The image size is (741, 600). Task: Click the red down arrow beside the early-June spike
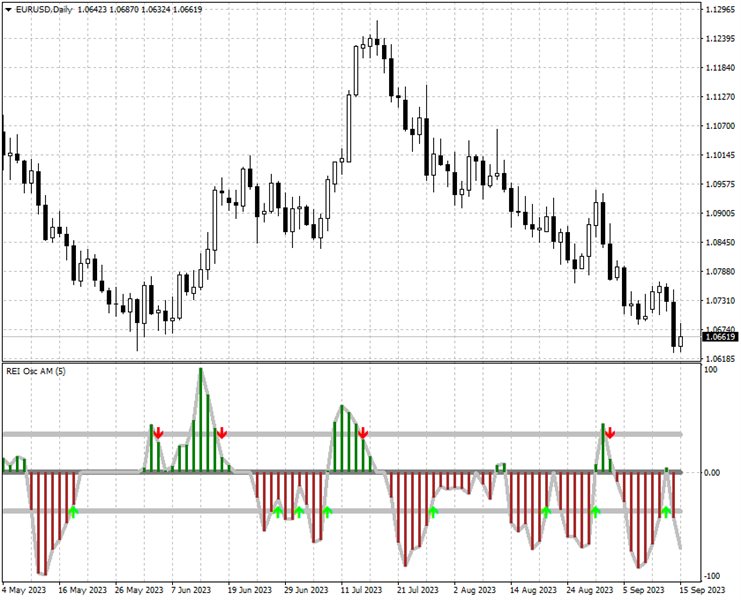click(x=158, y=433)
